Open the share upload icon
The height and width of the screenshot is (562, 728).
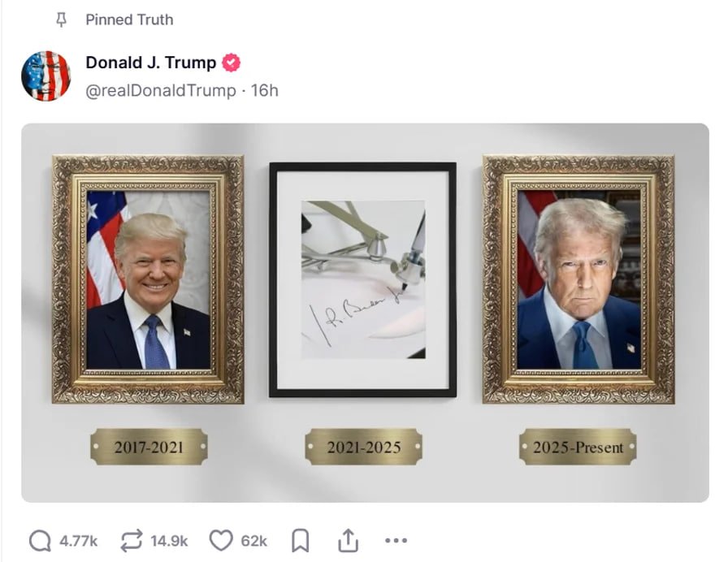click(349, 541)
